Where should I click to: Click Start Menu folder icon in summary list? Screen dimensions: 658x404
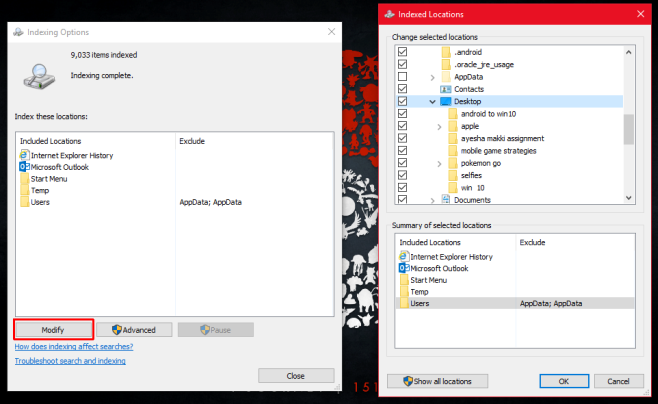pos(404,280)
